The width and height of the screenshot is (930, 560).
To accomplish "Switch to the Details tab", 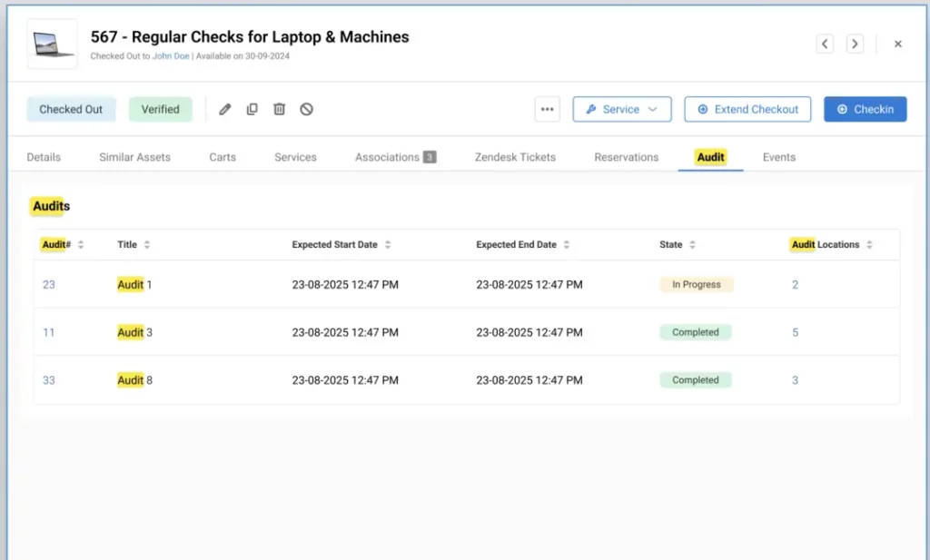I will click(44, 157).
